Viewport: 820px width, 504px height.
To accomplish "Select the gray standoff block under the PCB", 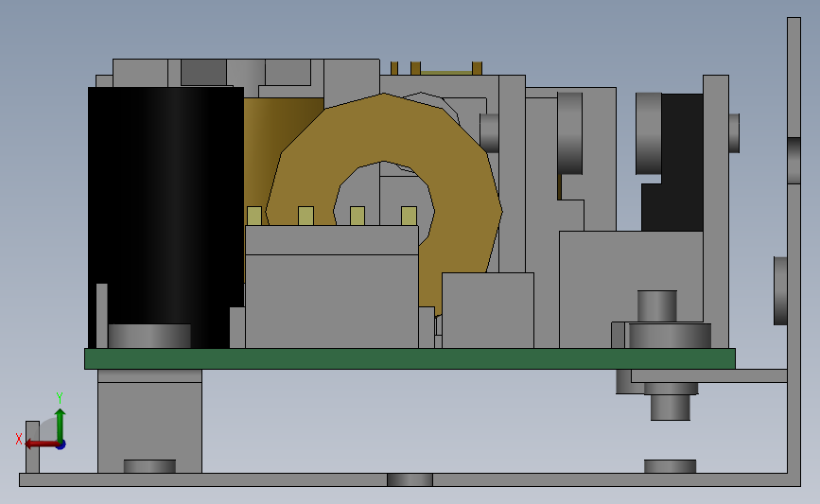I will tap(149, 422).
